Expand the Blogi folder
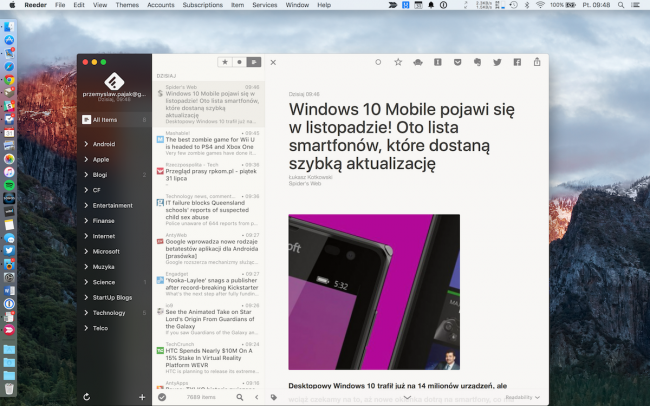The image size is (650, 406). coord(86,175)
